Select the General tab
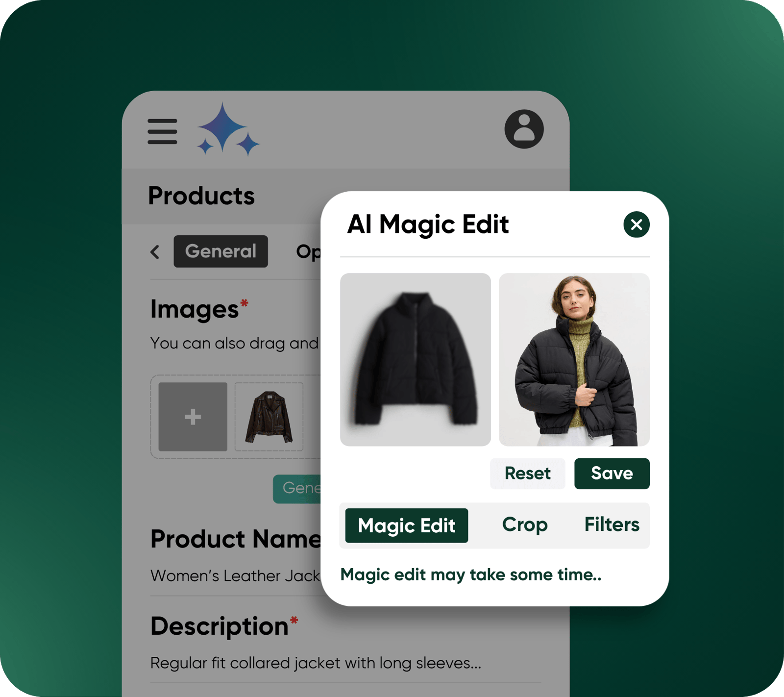 pyautogui.click(x=220, y=251)
